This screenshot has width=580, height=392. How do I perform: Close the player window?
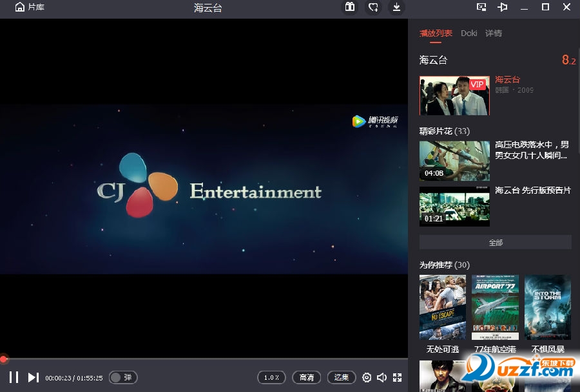point(566,7)
